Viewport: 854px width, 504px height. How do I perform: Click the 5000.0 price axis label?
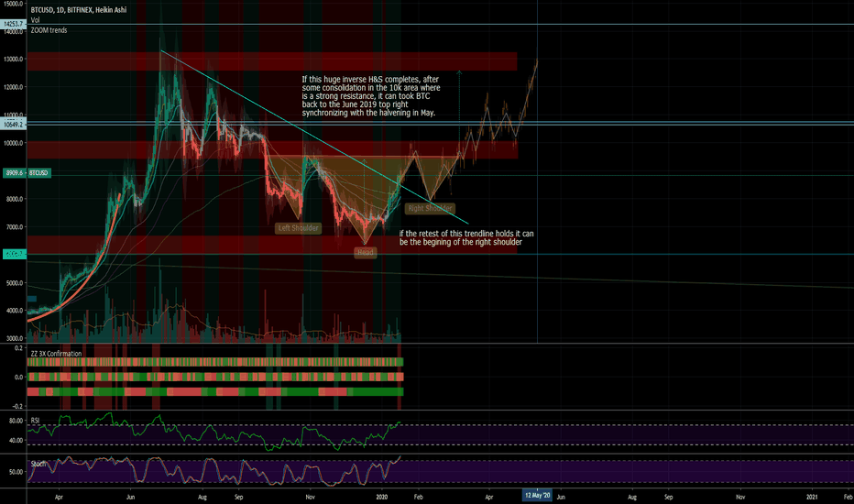(14, 283)
